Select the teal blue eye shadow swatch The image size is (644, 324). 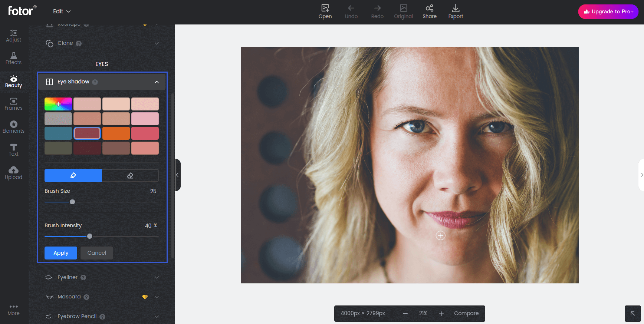58,133
